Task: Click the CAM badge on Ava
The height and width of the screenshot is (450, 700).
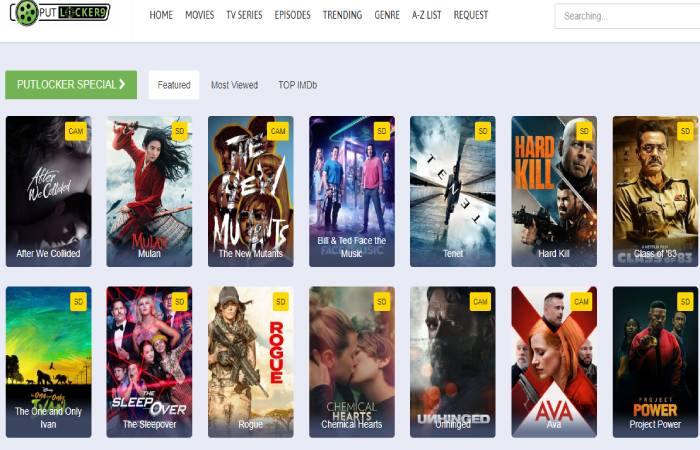Action: click(581, 302)
